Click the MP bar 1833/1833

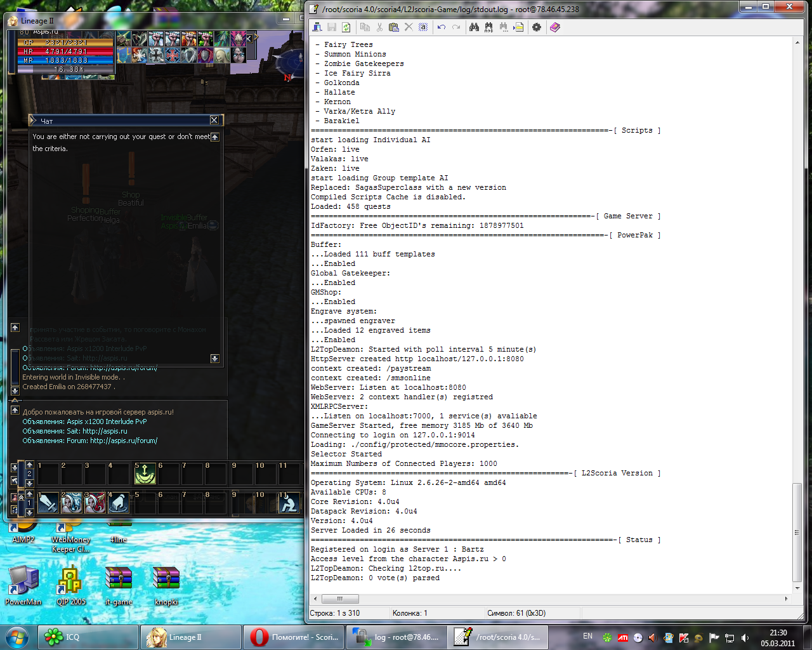click(x=66, y=60)
